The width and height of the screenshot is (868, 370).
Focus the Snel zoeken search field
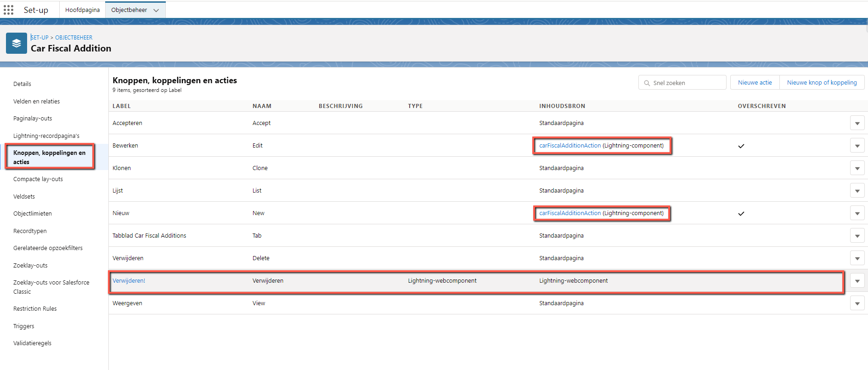(x=682, y=82)
